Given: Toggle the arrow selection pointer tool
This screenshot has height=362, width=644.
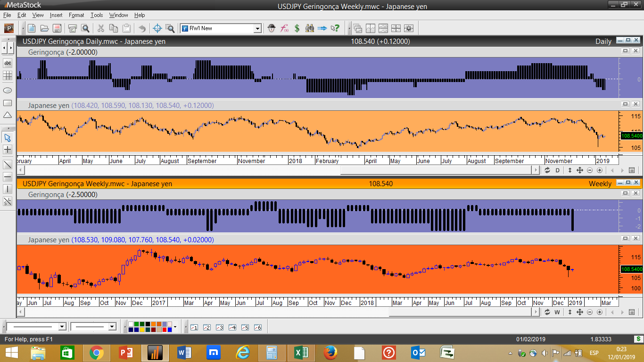Looking at the screenshot, I should [8, 138].
